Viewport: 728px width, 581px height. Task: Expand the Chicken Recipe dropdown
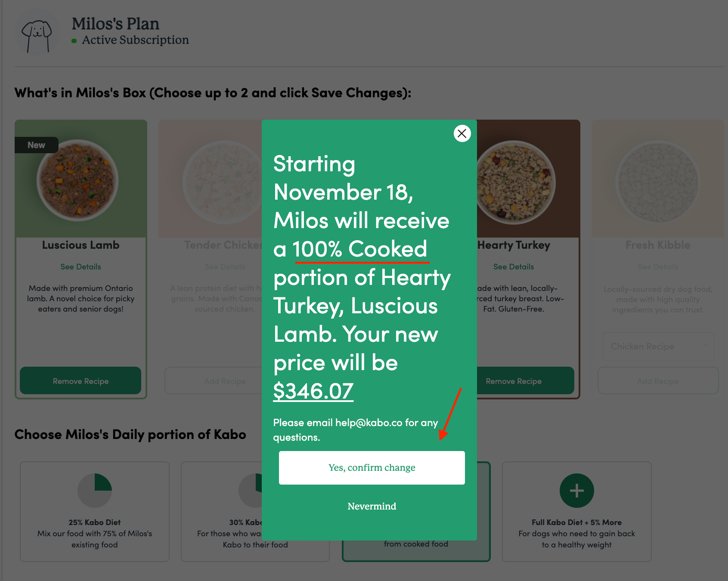pyautogui.click(x=658, y=346)
